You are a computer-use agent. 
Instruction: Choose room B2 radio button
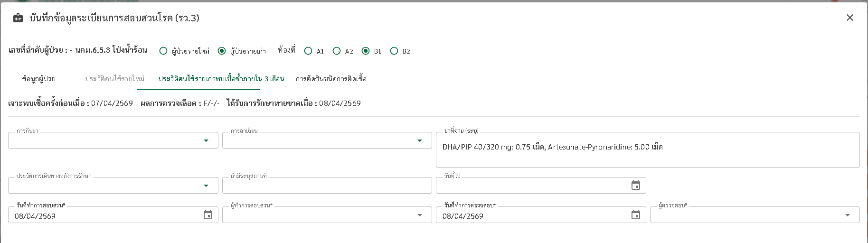394,51
